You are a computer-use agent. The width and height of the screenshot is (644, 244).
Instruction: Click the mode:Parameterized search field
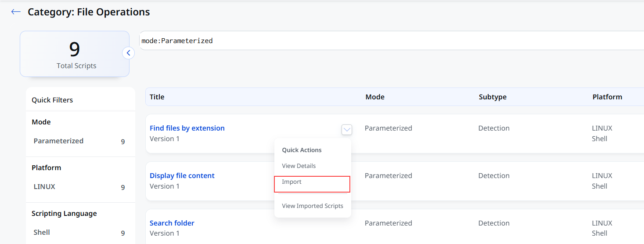tap(392, 40)
